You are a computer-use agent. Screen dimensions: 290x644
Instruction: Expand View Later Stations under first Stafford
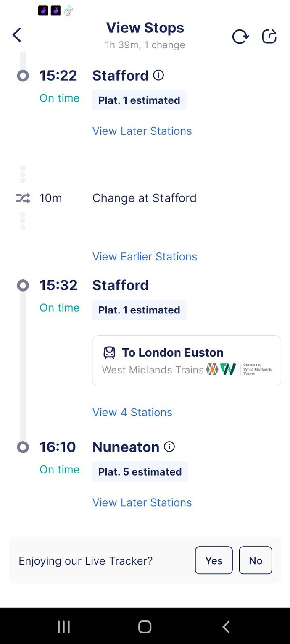pyautogui.click(x=142, y=131)
